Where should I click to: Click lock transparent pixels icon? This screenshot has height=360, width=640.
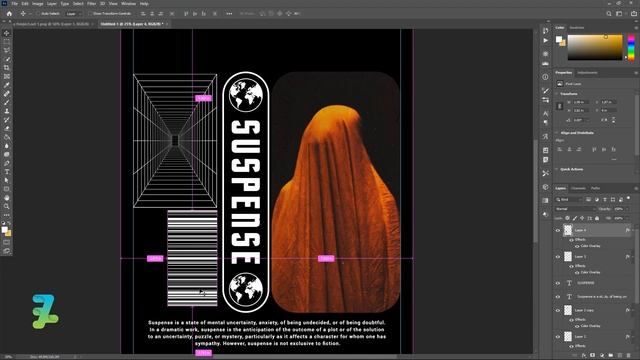567,218
